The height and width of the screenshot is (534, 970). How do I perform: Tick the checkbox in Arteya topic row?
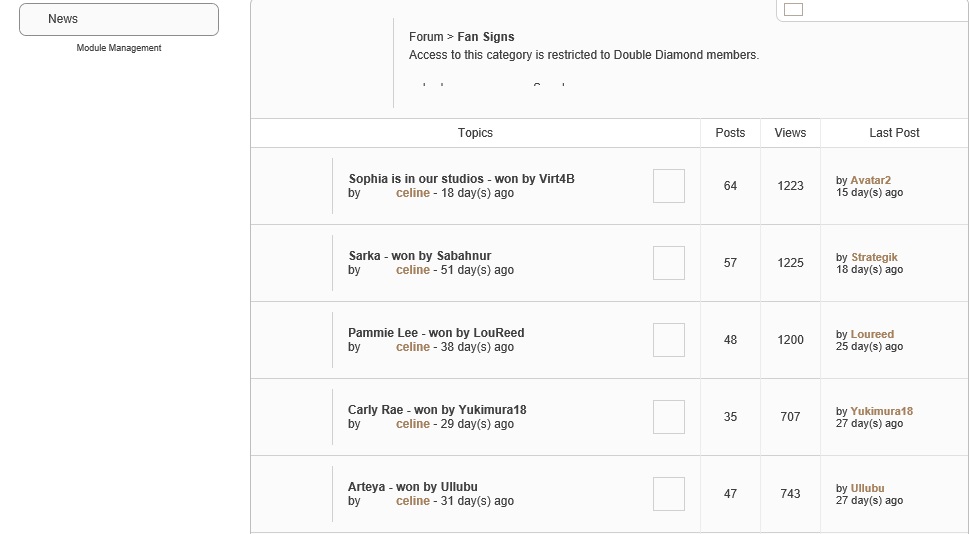(669, 494)
